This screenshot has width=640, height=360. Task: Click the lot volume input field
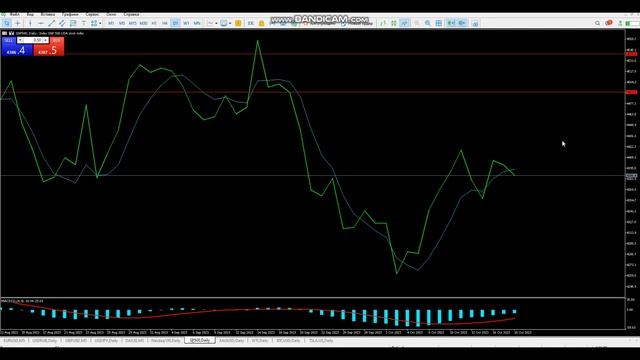33,40
